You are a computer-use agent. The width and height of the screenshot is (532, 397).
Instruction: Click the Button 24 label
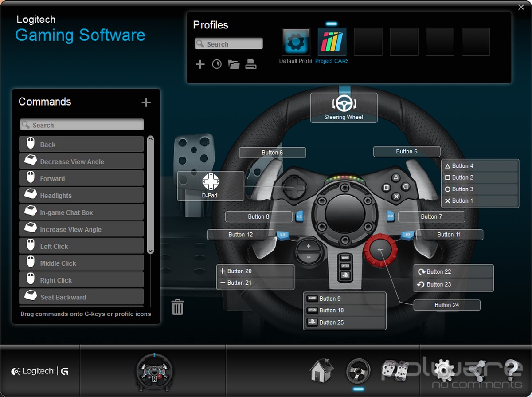(447, 305)
